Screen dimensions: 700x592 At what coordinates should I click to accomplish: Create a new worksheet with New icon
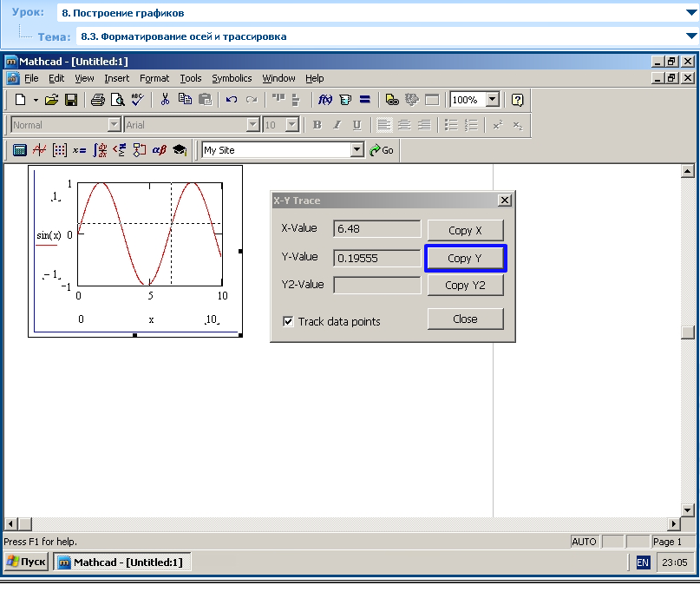coord(20,100)
